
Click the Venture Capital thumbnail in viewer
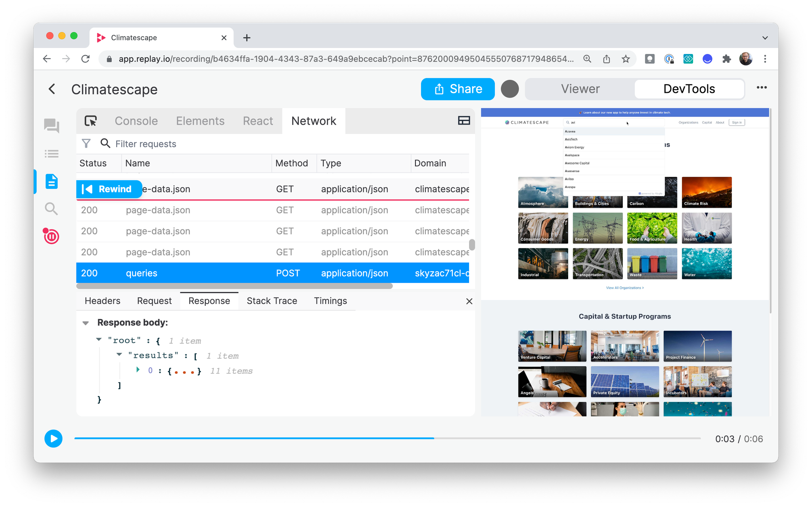(552, 346)
